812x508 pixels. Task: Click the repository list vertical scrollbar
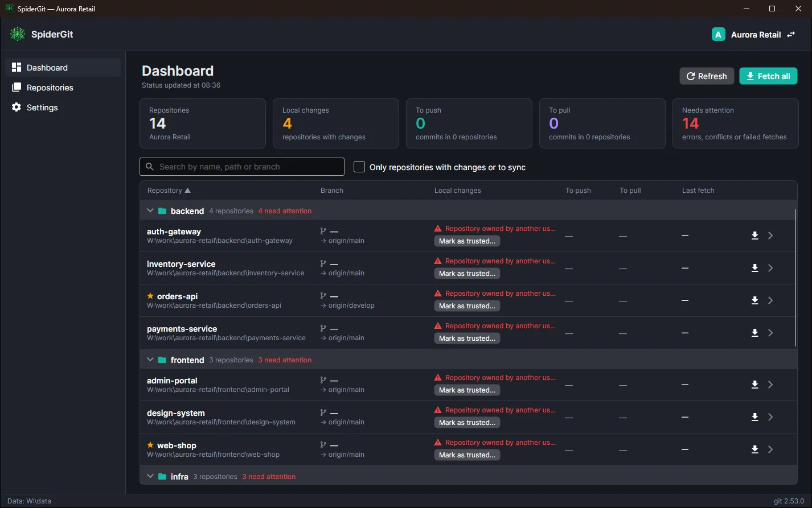point(795,278)
